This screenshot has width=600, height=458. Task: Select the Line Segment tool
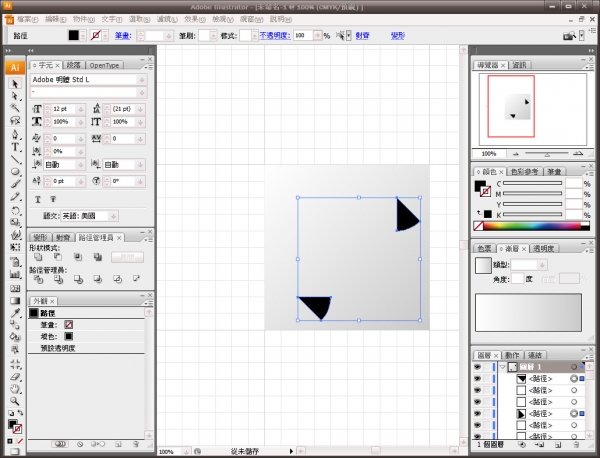click(x=15, y=160)
